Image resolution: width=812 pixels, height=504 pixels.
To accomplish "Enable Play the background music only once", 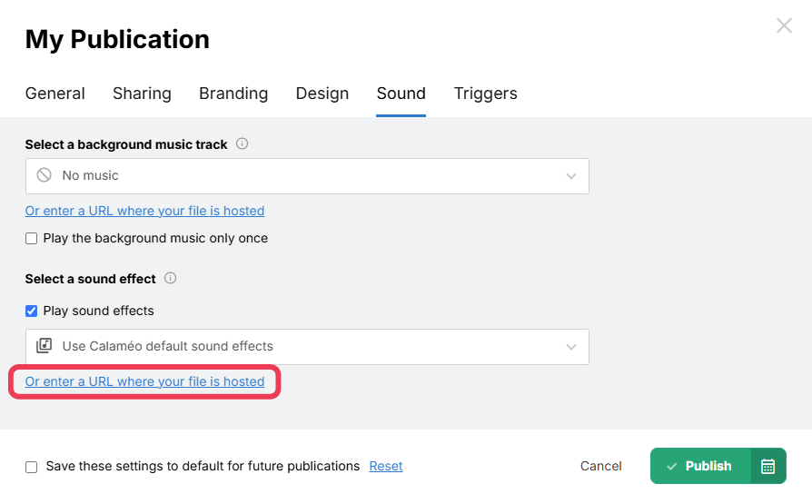I will tap(32, 238).
